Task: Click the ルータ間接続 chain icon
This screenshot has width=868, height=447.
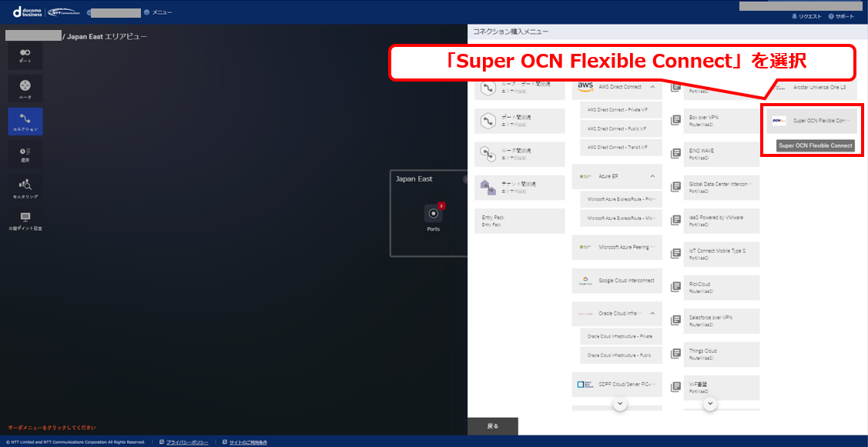Action: coord(488,154)
